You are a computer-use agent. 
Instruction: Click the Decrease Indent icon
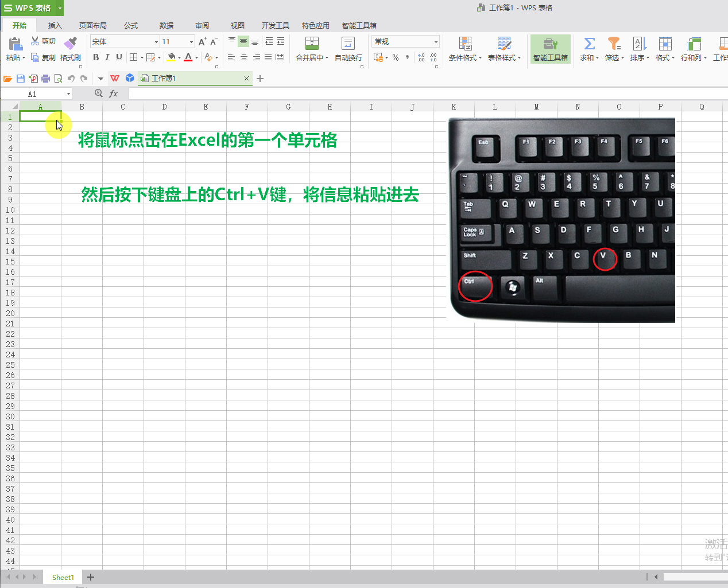click(269, 41)
